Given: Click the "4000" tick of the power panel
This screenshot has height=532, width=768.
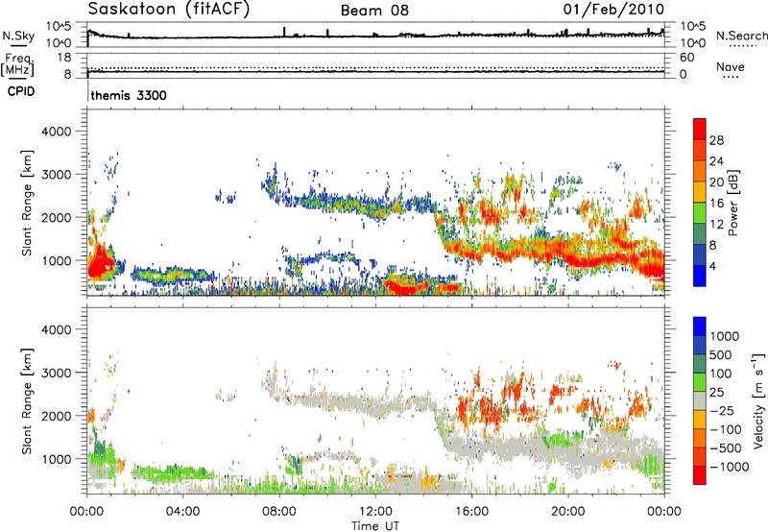Looking at the screenshot, I should 56,132.
